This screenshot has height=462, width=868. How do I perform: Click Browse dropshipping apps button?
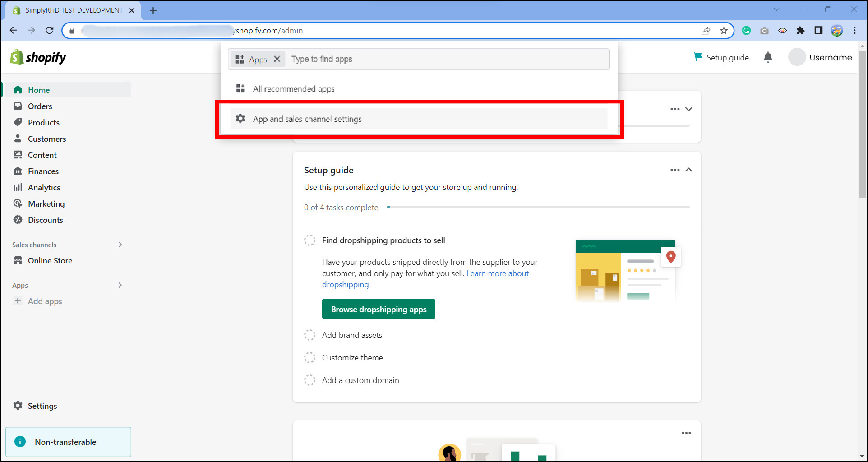pyautogui.click(x=379, y=309)
